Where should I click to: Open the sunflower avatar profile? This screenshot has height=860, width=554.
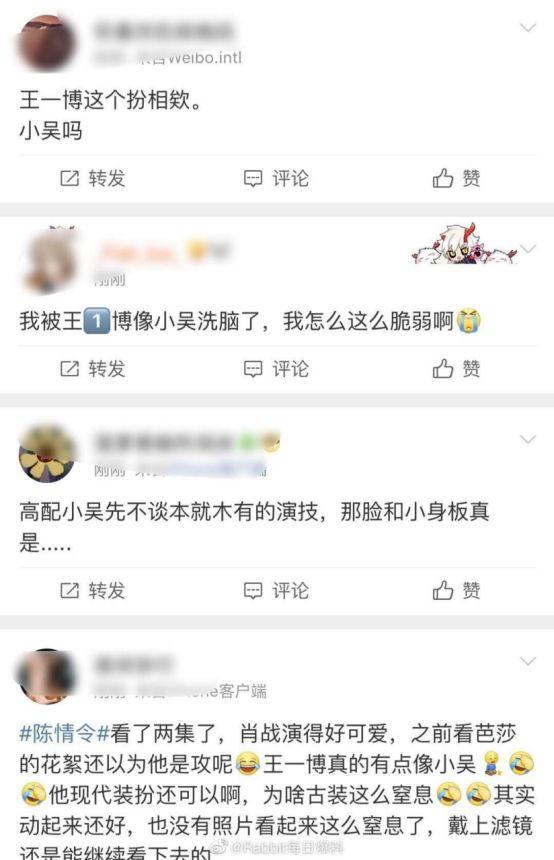[47, 454]
